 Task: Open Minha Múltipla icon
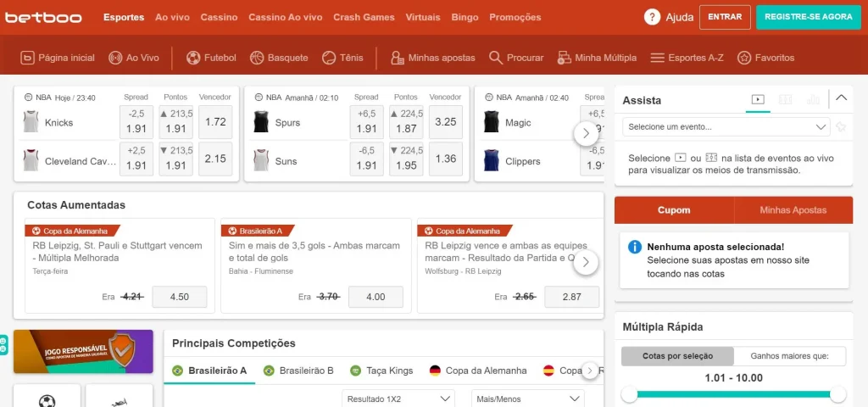pyautogui.click(x=564, y=58)
